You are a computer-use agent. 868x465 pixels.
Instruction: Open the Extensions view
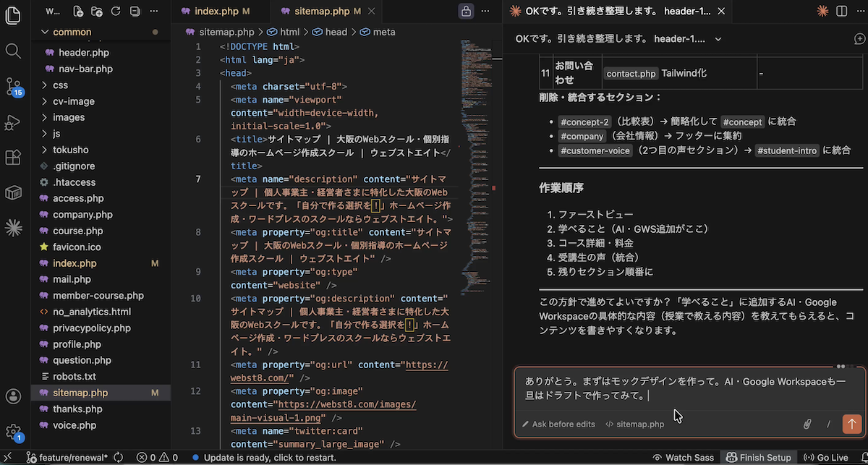click(13, 157)
